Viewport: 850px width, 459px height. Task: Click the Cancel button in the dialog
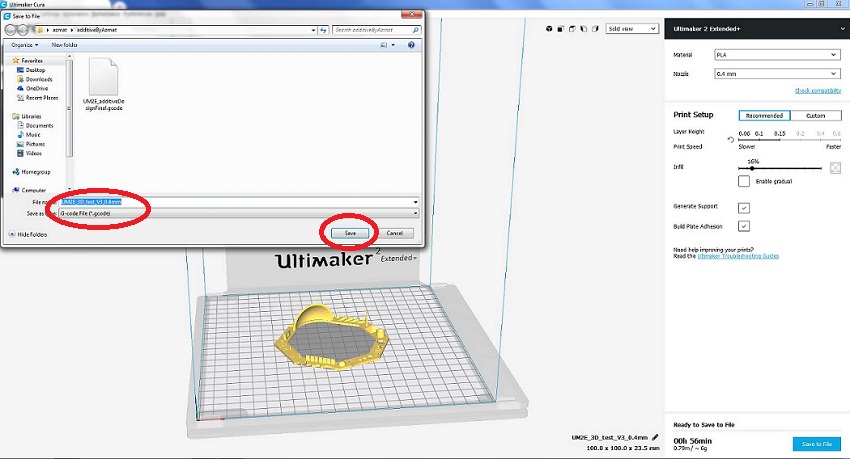395,233
